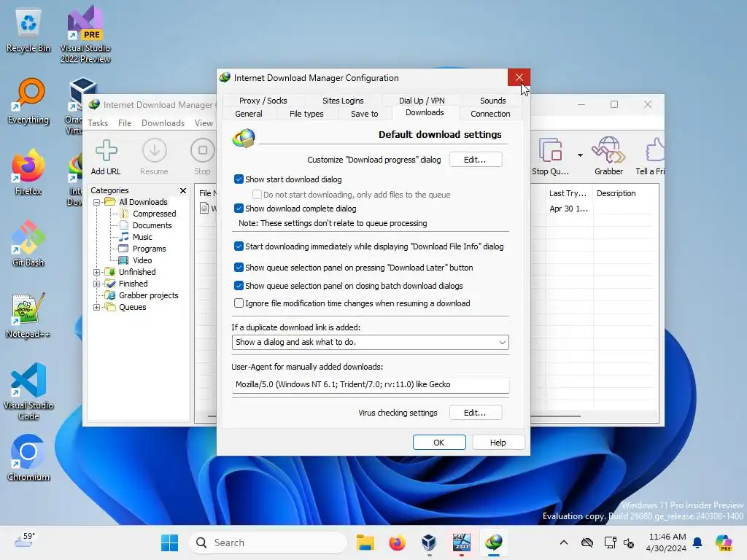This screenshot has height=560, width=747.
Task: Toggle queue panel on closing batch dialogs
Action: [x=239, y=286]
